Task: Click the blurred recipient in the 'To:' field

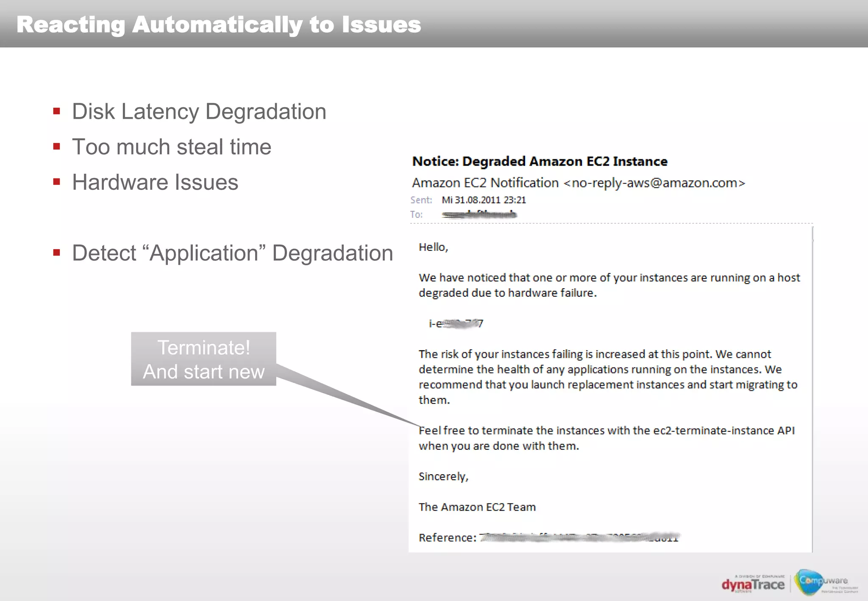Action: point(479,214)
